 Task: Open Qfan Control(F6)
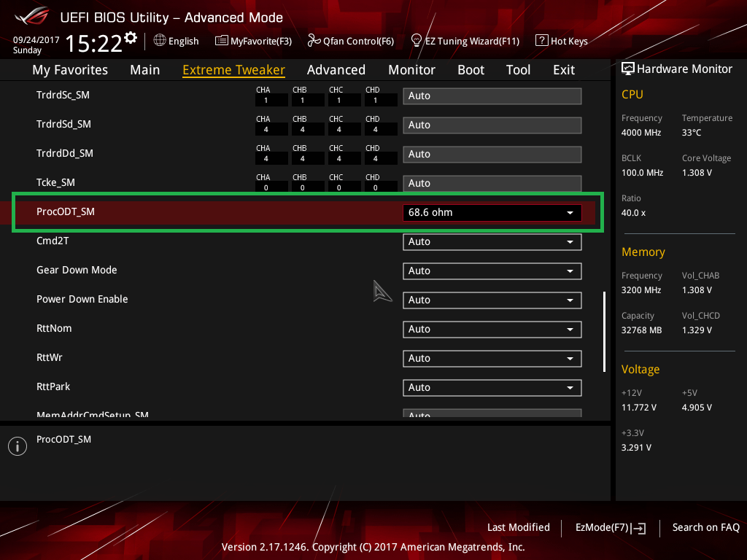tap(351, 41)
